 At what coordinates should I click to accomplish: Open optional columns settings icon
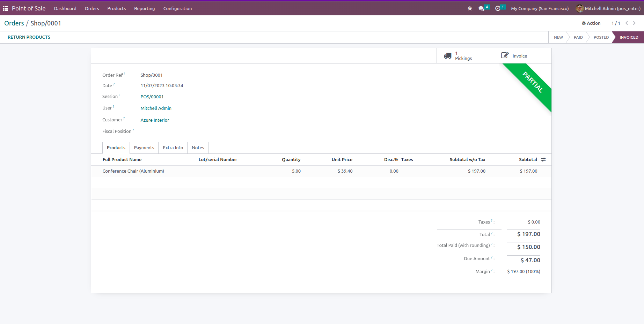pyautogui.click(x=543, y=160)
